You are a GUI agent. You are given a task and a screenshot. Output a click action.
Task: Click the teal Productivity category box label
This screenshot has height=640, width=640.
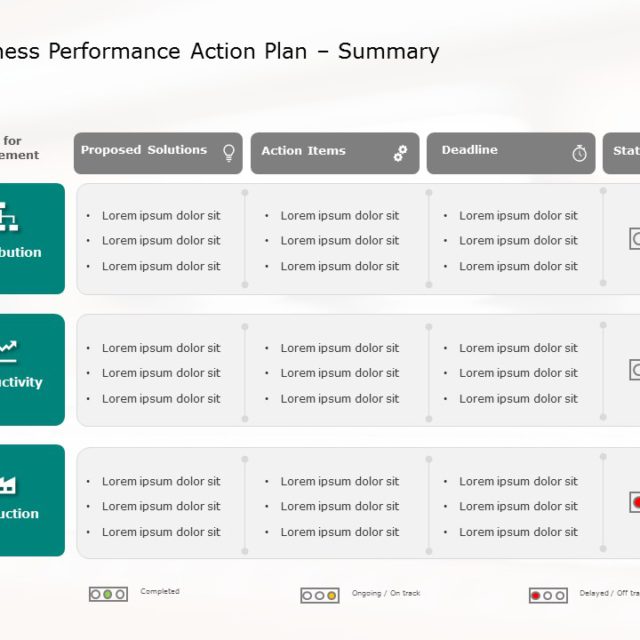(x=22, y=382)
